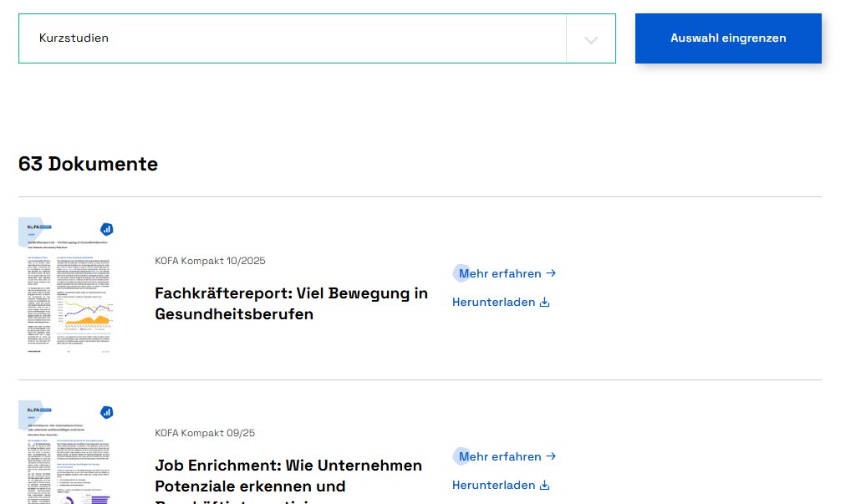Viewport: 856px width, 504px height.
Task: Click the download icon next to first Herunterladen
Action: 544,302
